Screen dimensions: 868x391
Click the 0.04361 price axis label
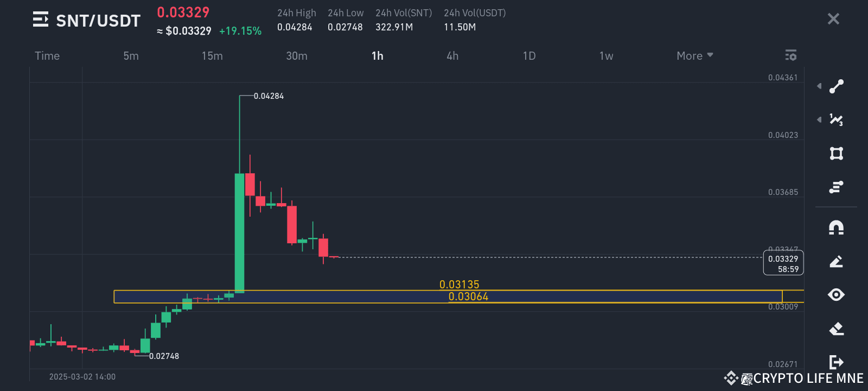[x=783, y=78]
